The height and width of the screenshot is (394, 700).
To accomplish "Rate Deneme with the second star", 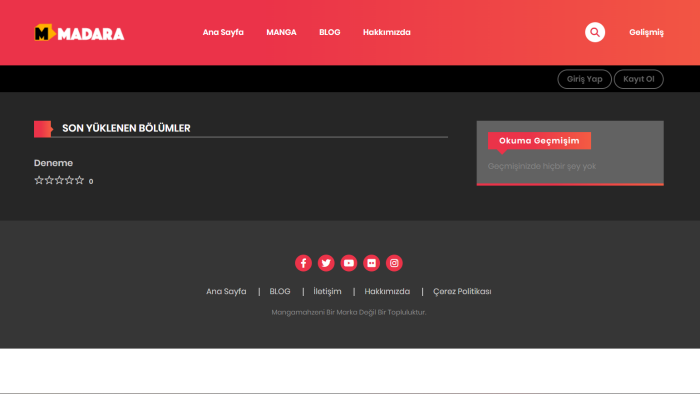I will (x=49, y=180).
